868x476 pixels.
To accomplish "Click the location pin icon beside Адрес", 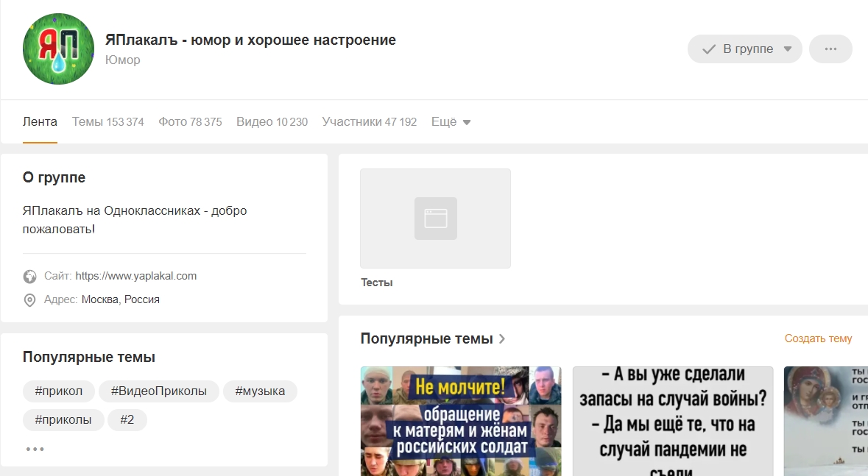I will (29, 300).
